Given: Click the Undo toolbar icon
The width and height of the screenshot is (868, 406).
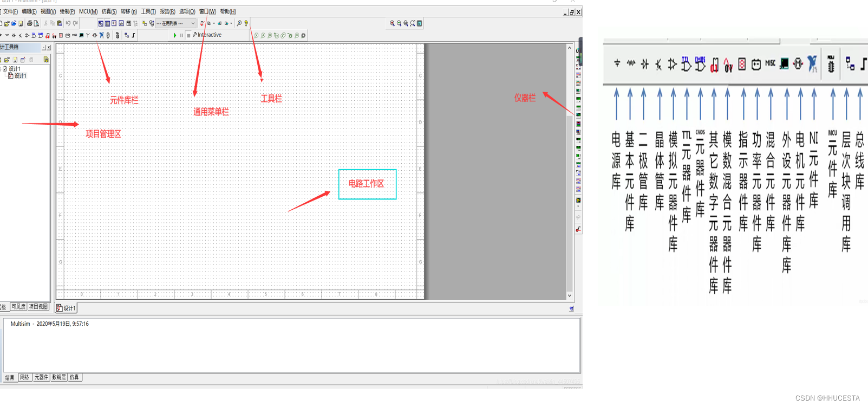Looking at the screenshot, I should (x=68, y=23).
